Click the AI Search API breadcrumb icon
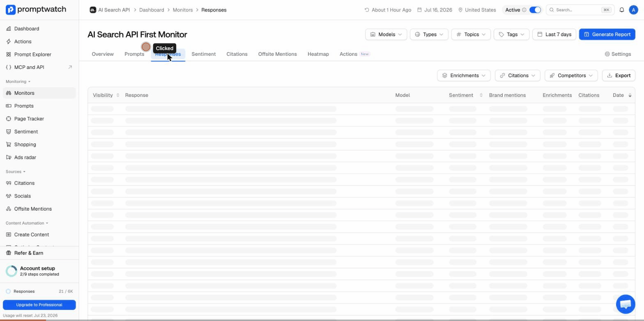Screen dimensions: 644x321 [x=93, y=10]
